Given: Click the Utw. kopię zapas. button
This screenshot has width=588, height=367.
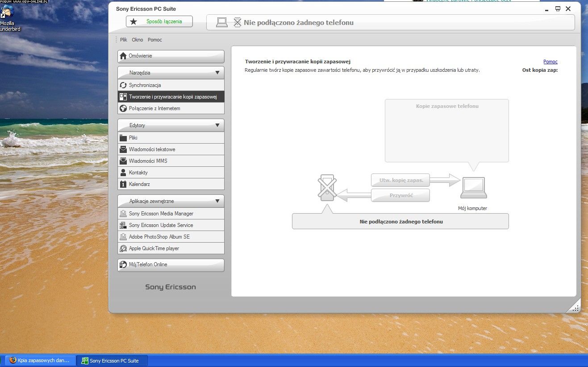Looking at the screenshot, I should 400,180.
